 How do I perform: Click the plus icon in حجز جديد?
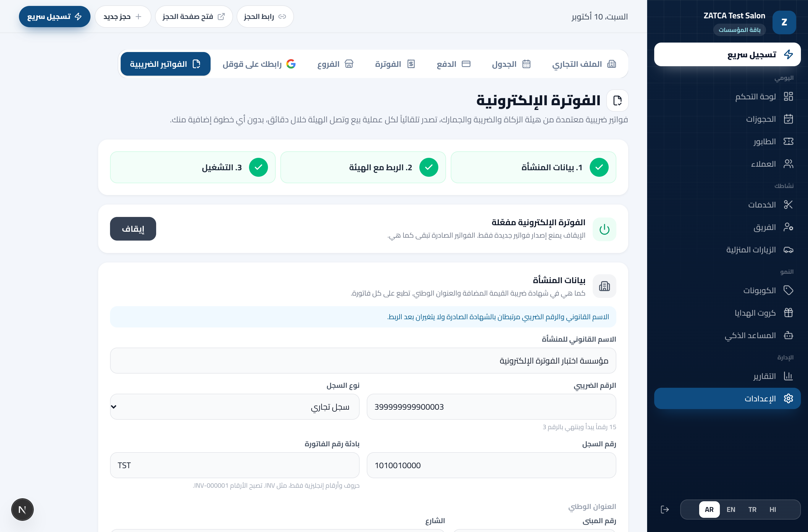(x=138, y=17)
